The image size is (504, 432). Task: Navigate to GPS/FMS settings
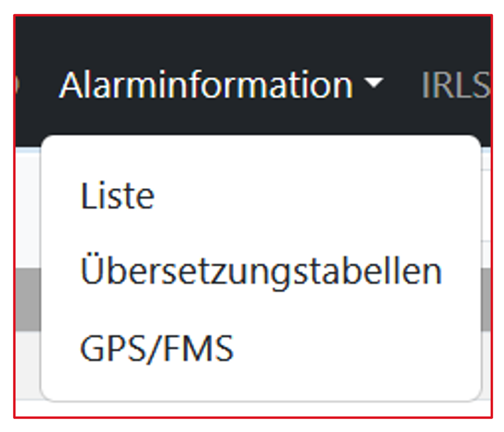pyautogui.click(x=157, y=349)
